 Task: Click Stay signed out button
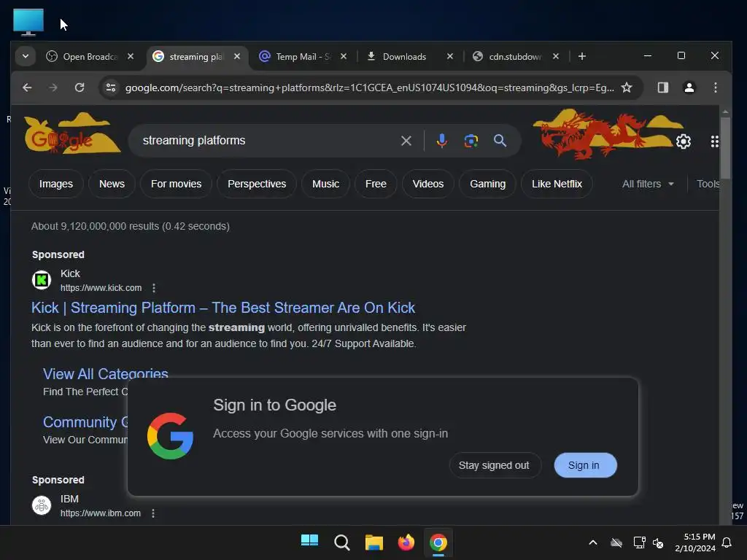click(x=495, y=465)
